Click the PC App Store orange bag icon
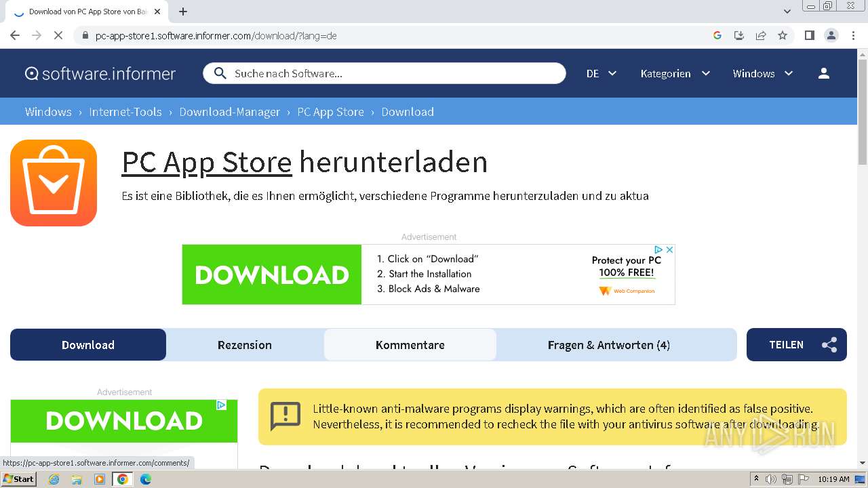The height and width of the screenshot is (488, 868). coord(54,183)
